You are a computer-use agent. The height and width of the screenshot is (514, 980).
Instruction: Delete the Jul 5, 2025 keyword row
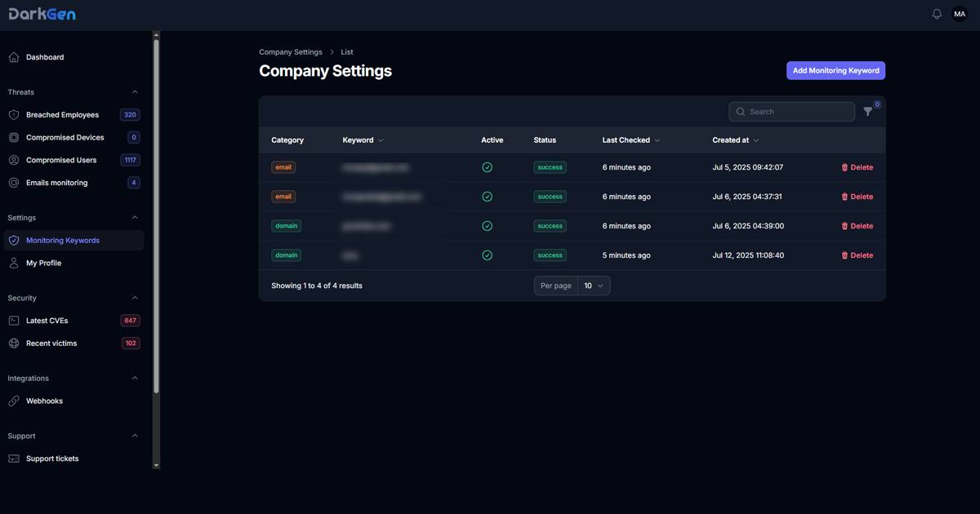click(x=857, y=167)
